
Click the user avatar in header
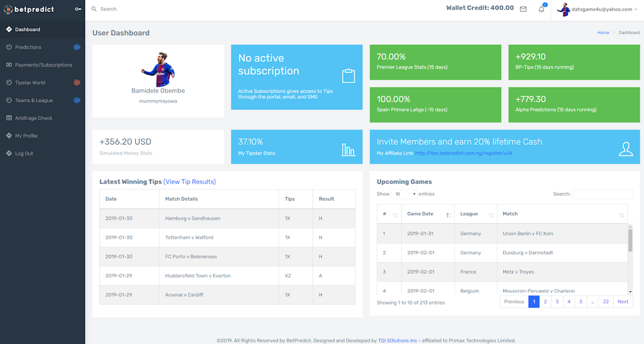pyautogui.click(x=563, y=9)
